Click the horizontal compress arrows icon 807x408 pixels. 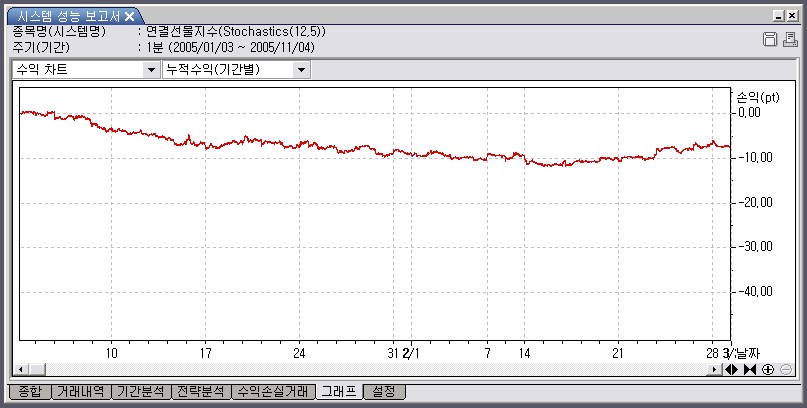tap(749, 369)
